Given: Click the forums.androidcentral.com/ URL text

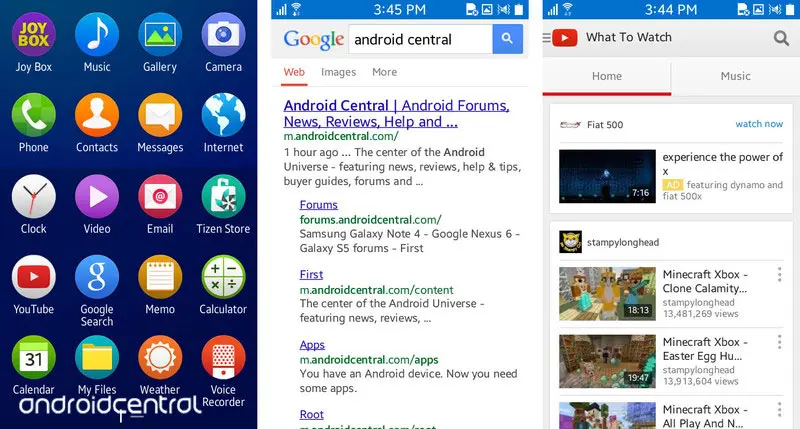Looking at the screenshot, I should [x=370, y=220].
